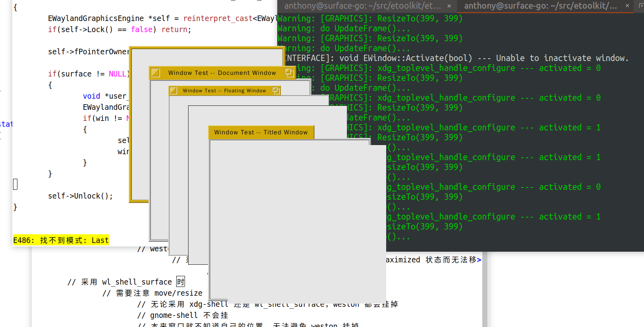This screenshot has width=644, height=327.
Task: Close the active second terminal tab
Action: (x=627, y=6)
